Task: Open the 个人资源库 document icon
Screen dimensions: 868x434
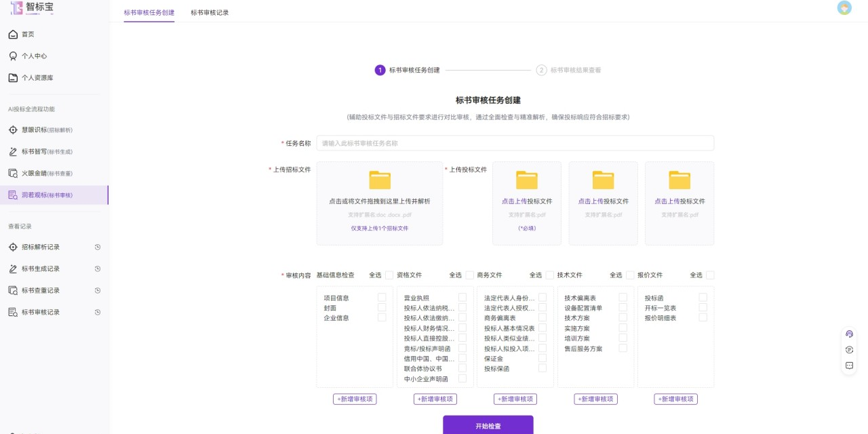Action: click(x=14, y=77)
